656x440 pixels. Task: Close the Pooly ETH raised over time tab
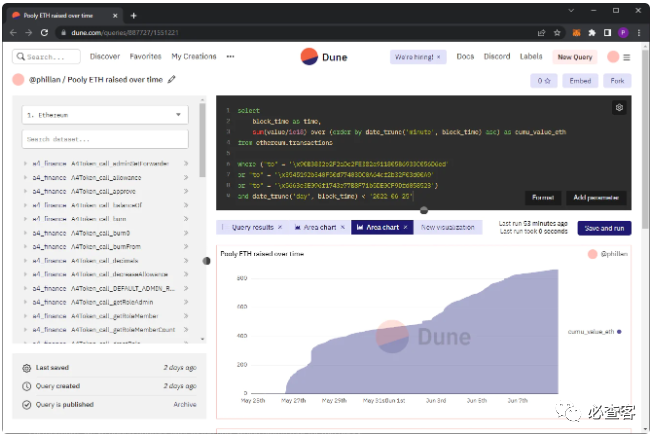[x=115, y=15]
